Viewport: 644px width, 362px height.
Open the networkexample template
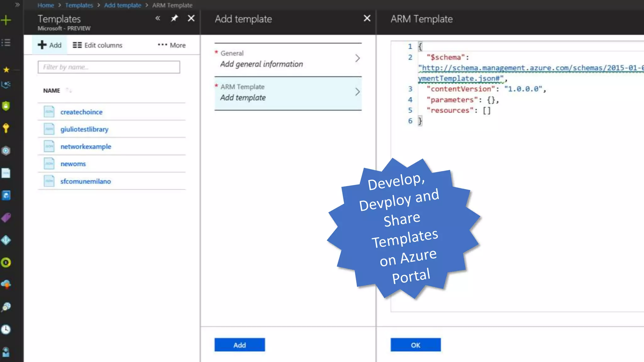pyautogui.click(x=86, y=146)
